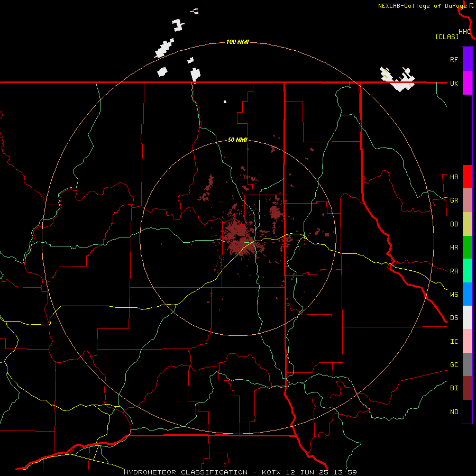Click the magenta UK legend color swatch
This screenshot has height=476, width=476.
[x=467, y=83]
